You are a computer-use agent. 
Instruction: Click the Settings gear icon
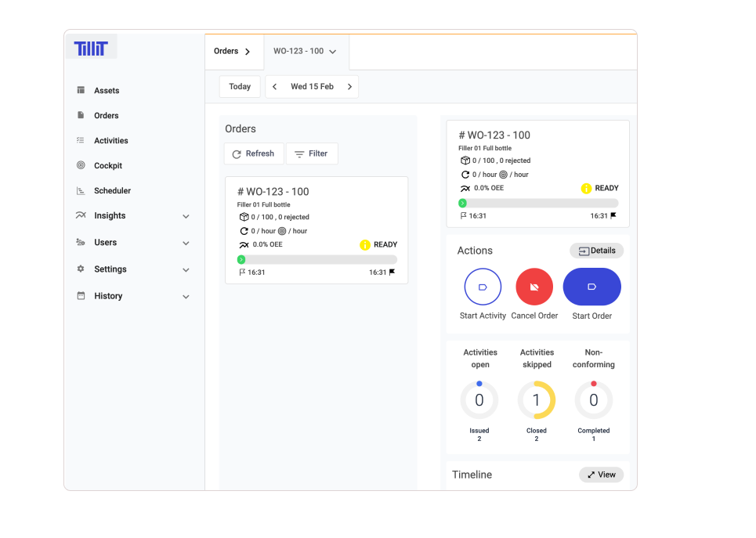tap(81, 269)
